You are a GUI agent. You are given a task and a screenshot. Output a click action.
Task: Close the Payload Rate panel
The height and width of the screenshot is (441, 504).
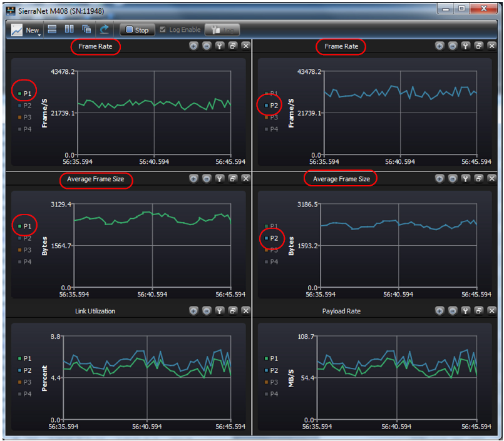(x=491, y=311)
